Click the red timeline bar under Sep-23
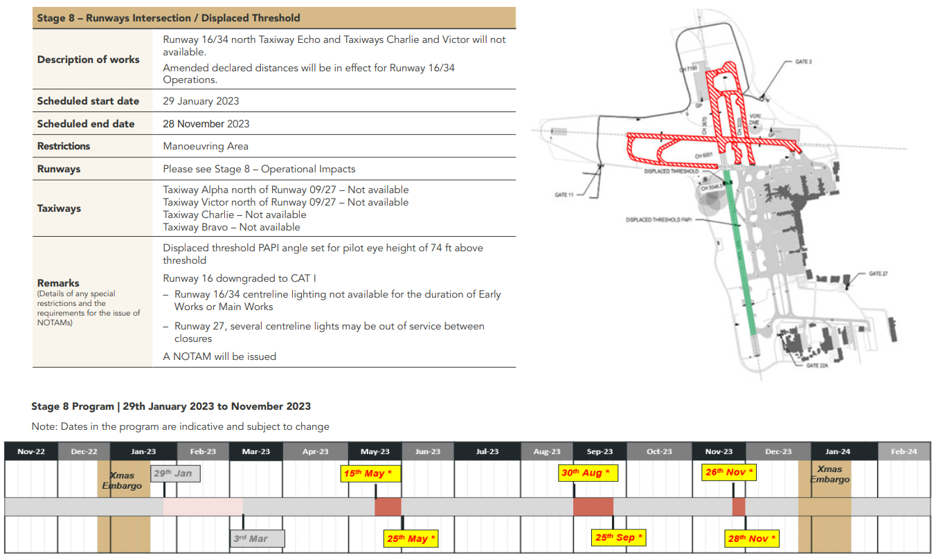Image resolution: width=936 pixels, height=560 pixels. point(593,506)
